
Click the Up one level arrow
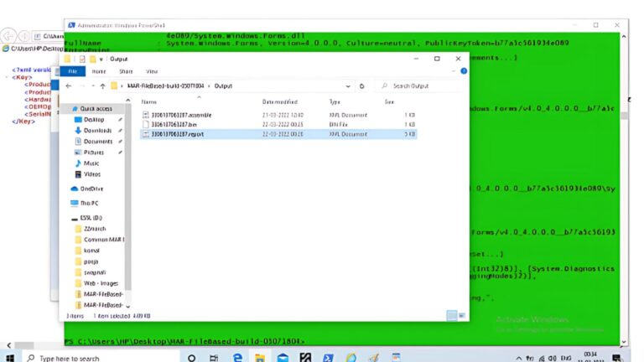coord(102,85)
